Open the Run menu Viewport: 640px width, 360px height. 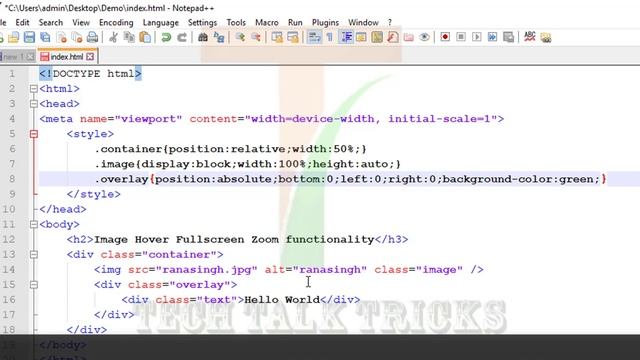coord(295,22)
